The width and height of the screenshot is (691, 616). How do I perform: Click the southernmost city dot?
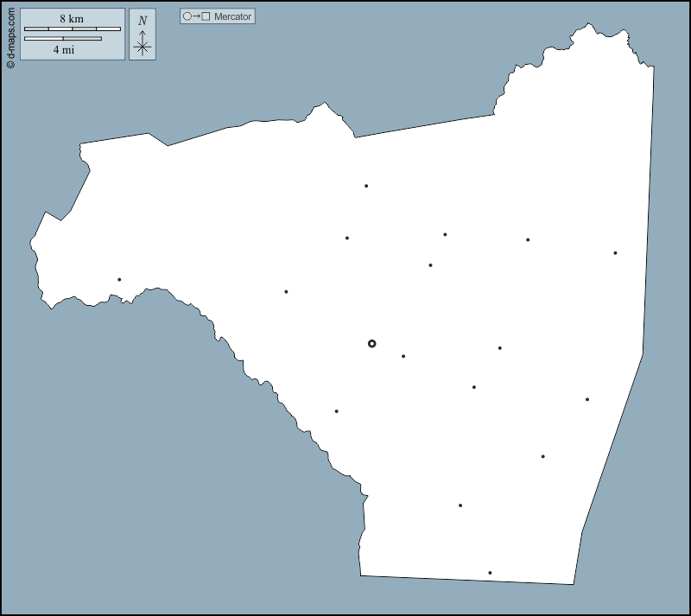[x=490, y=573]
